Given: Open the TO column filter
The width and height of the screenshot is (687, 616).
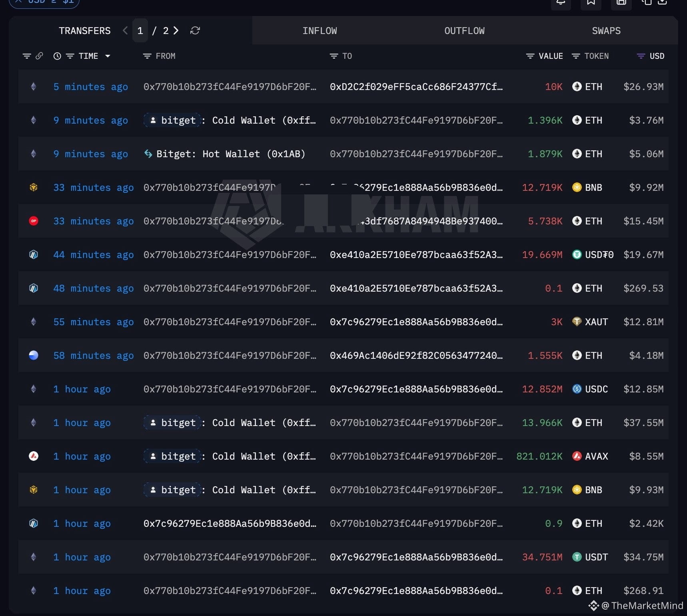Looking at the screenshot, I should click(334, 56).
